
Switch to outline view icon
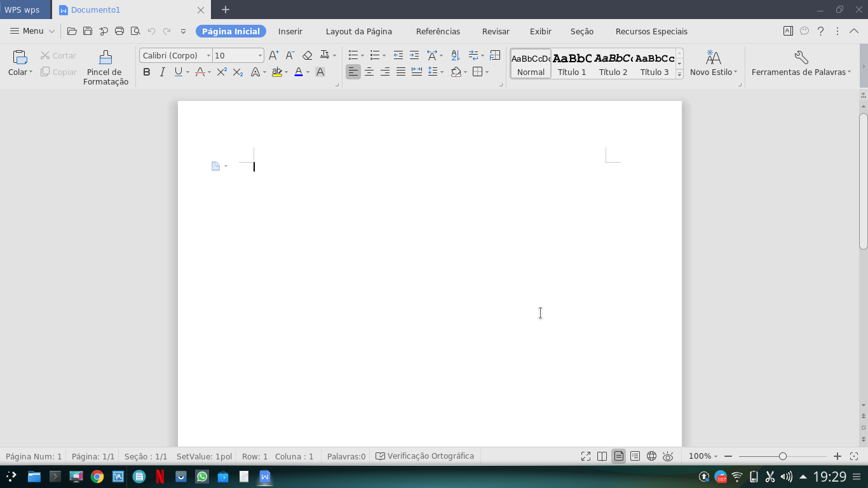click(x=635, y=456)
